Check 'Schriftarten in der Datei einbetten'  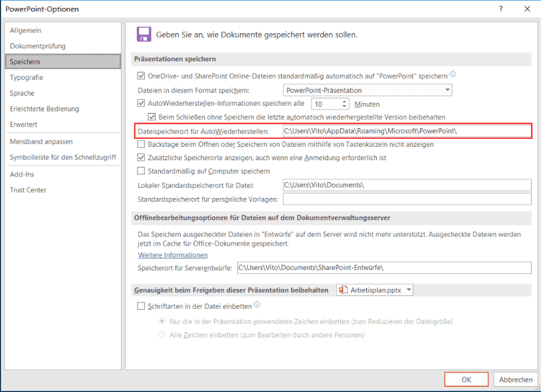pos(141,306)
